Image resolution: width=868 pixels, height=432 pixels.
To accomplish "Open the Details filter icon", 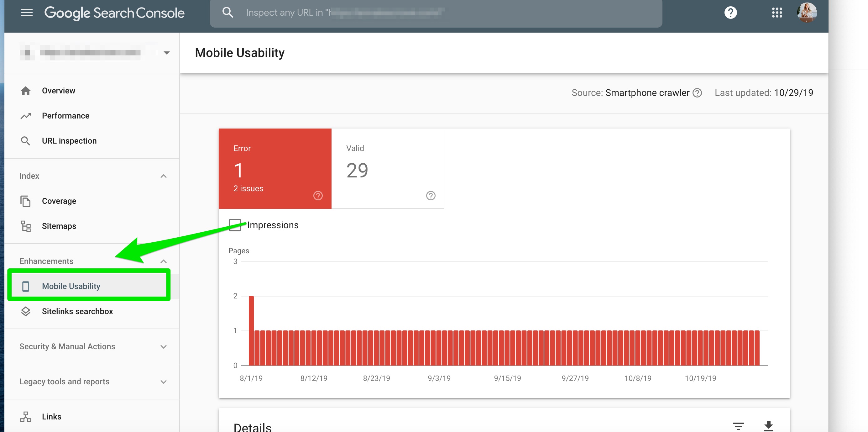I will point(738,426).
